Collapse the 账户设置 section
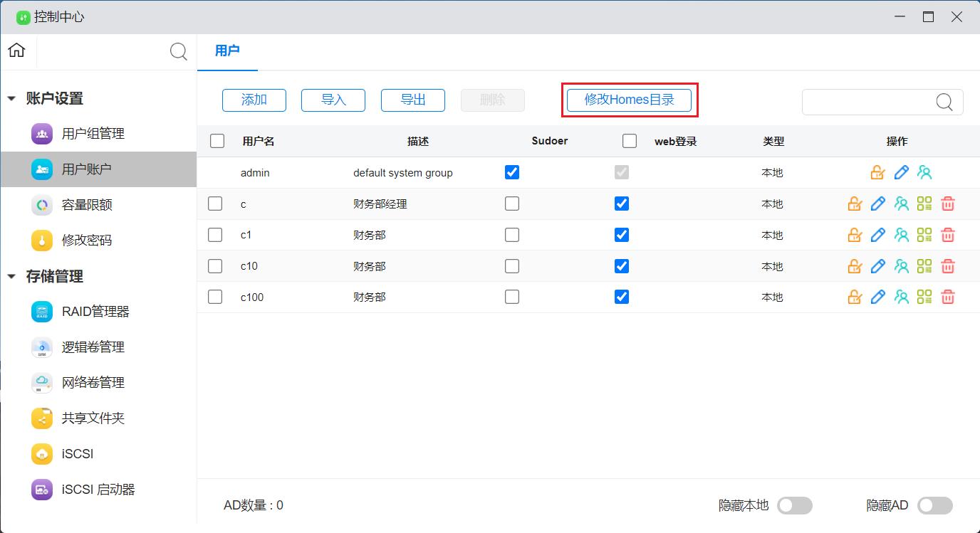The height and width of the screenshot is (533, 980). coord(11,99)
